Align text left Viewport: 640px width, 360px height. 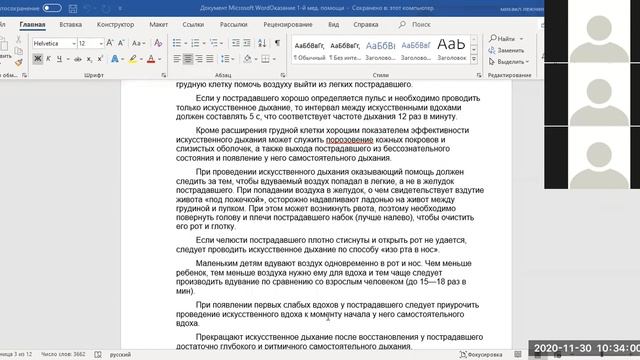[x=177, y=59]
